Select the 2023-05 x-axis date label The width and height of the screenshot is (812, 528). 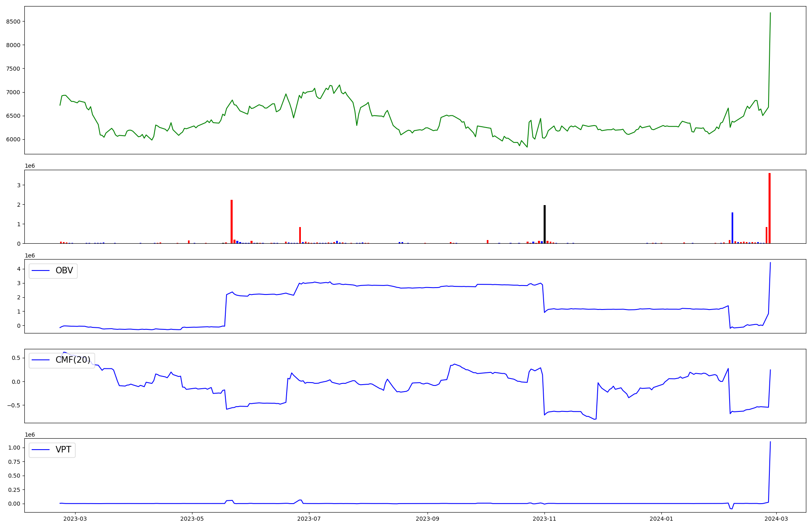pyautogui.click(x=192, y=519)
